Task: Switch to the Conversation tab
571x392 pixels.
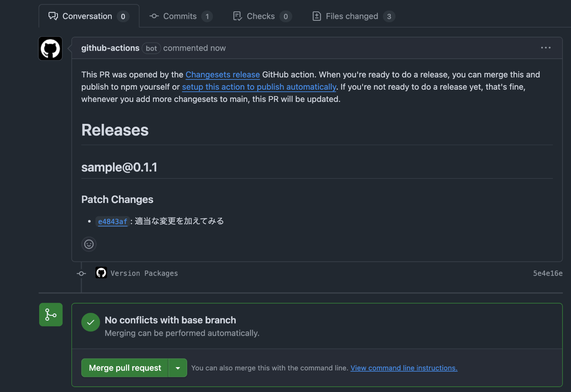Action: click(x=89, y=16)
